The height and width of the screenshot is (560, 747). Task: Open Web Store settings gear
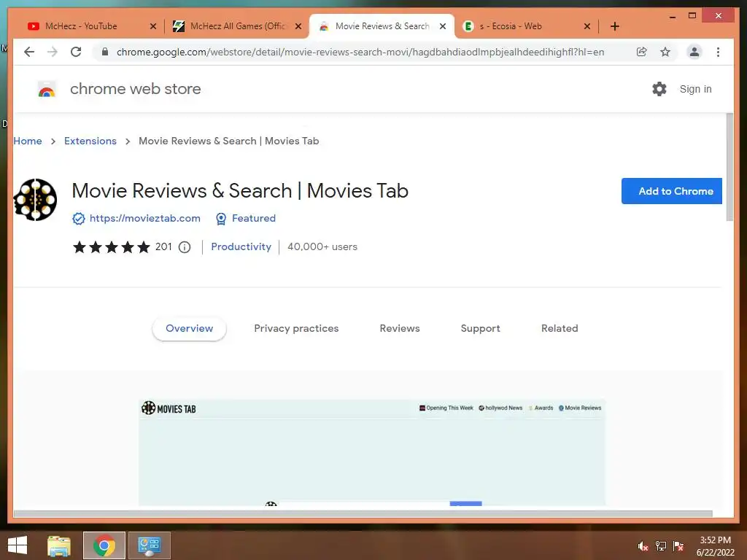[659, 89]
